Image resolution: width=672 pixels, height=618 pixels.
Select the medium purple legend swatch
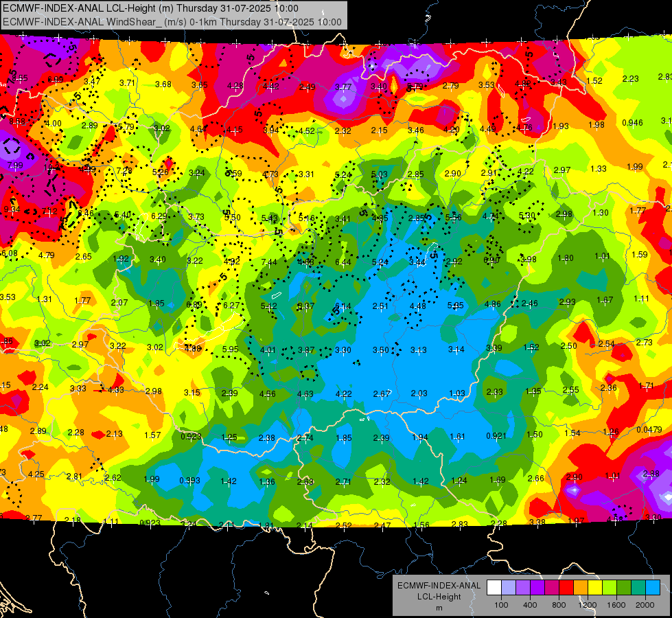coord(523,588)
